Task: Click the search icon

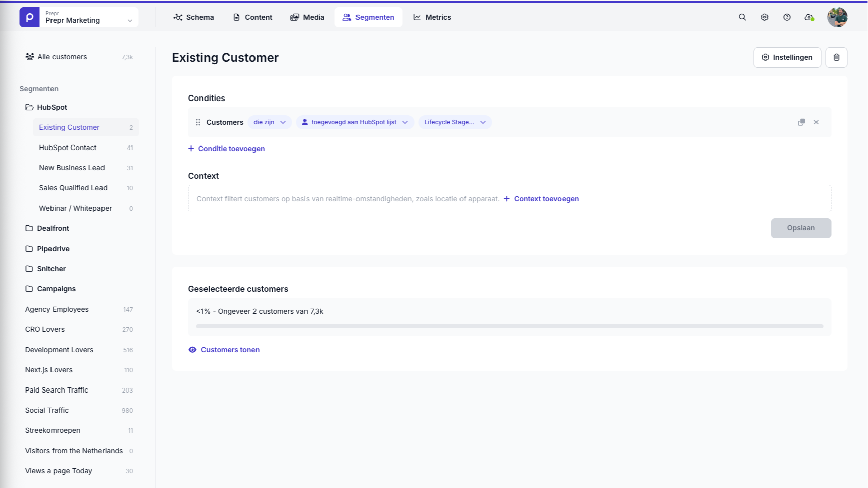Action: click(742, 17)
